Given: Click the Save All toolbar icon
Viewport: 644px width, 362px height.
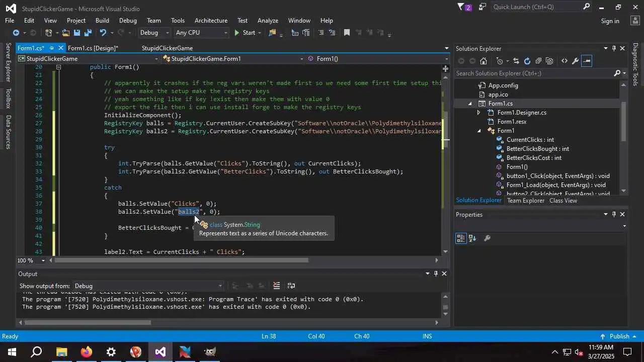Looking at the screenshot, I should point(88,33).
